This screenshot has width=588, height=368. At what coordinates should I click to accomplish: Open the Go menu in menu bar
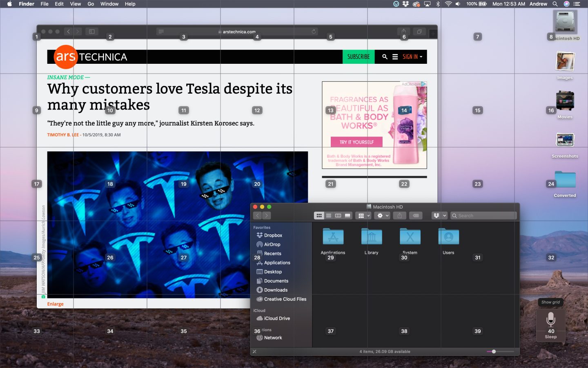(x=91, y=4)
